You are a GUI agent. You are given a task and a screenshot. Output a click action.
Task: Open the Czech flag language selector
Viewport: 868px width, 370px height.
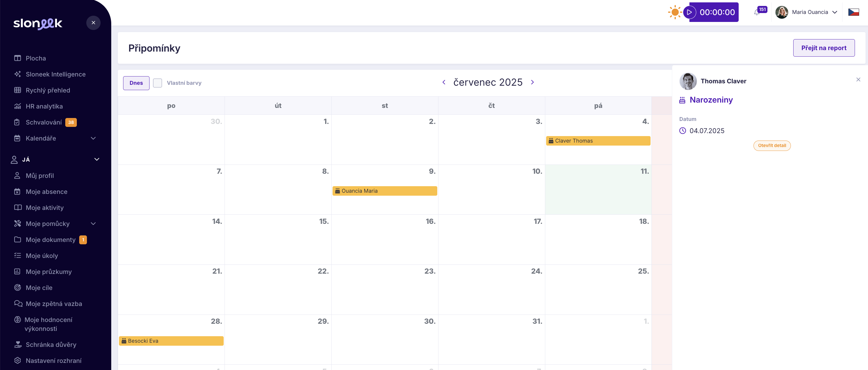click(x=853, y=12)
